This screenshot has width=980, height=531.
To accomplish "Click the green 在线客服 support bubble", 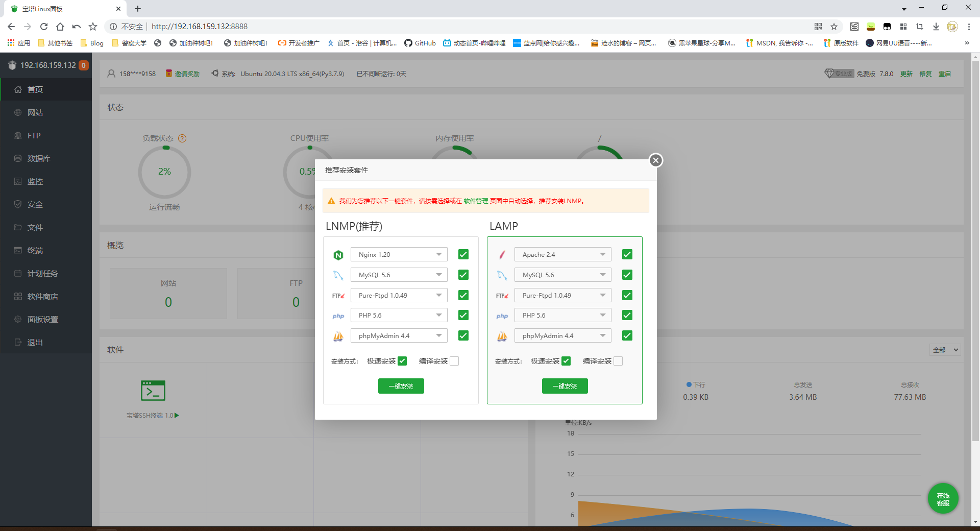I will click(943, 498).
